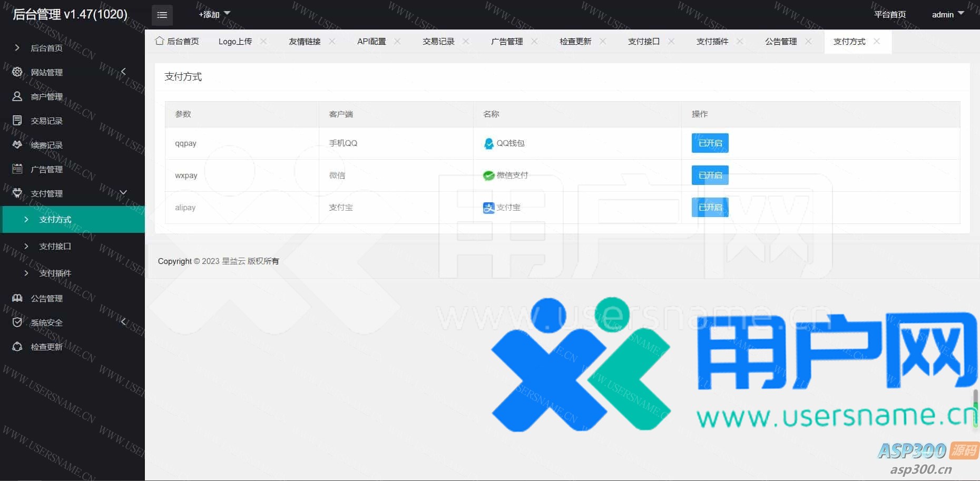Toggle the QQ钱包 已开启 status button
Image resolution: width=980 pixels, height=481 pixels.
[710, 143]
